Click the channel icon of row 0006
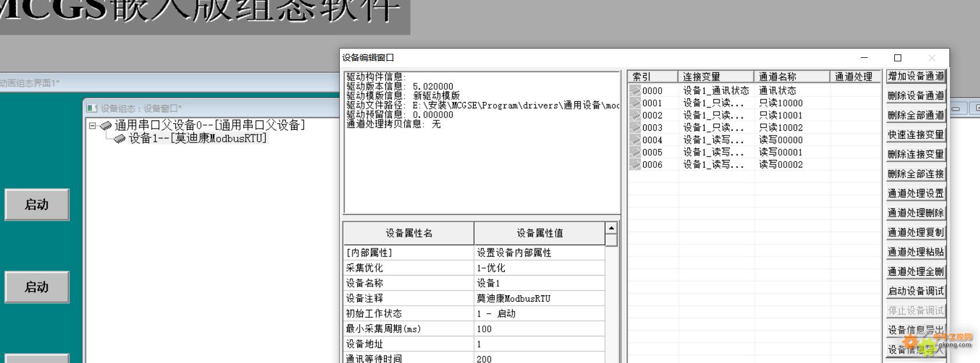Viewport: 980px width, 363px height. click(635, 164)
